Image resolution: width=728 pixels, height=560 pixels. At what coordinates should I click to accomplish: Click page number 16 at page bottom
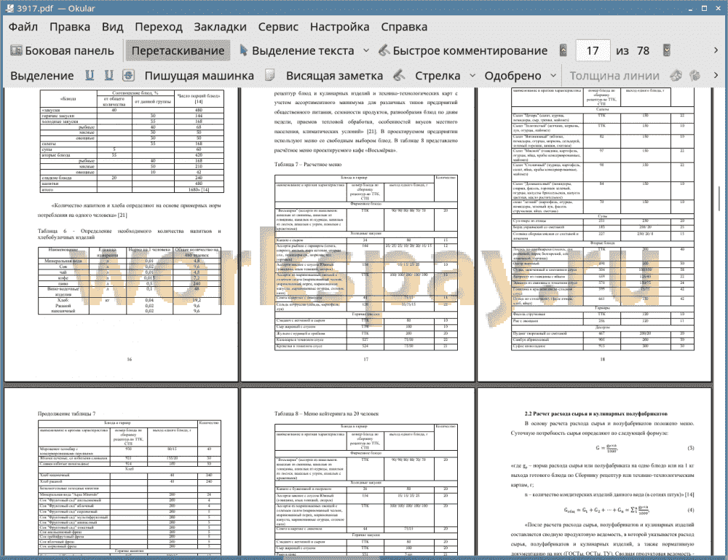click(129, 359)
